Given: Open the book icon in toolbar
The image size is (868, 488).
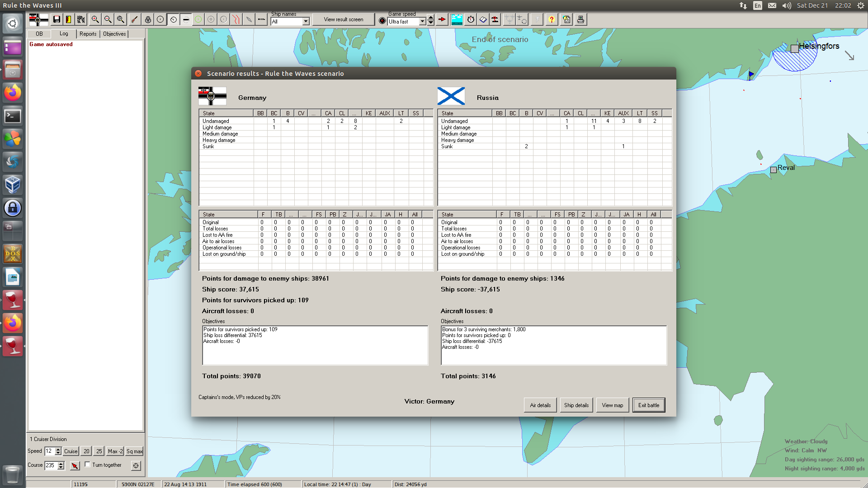Looking at the screenshot, I should tap(483, 19).
